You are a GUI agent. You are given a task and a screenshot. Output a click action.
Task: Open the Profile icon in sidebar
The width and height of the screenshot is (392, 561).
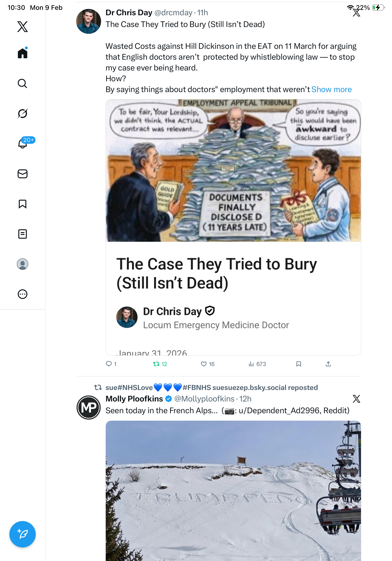click(23, 264)
